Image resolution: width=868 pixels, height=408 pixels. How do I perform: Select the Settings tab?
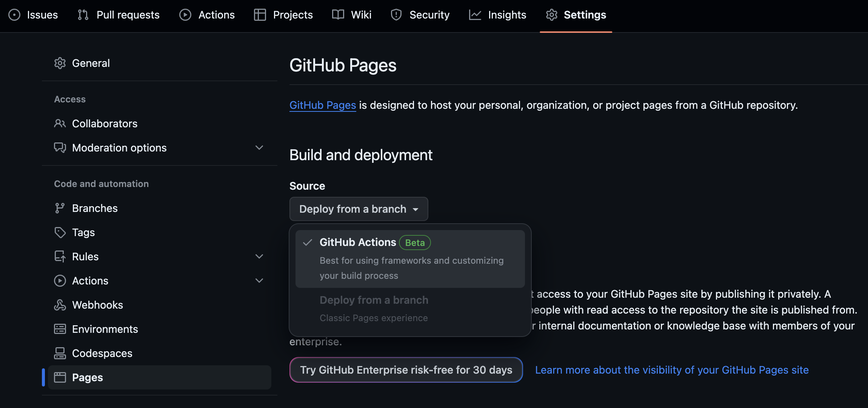[576, 15]
